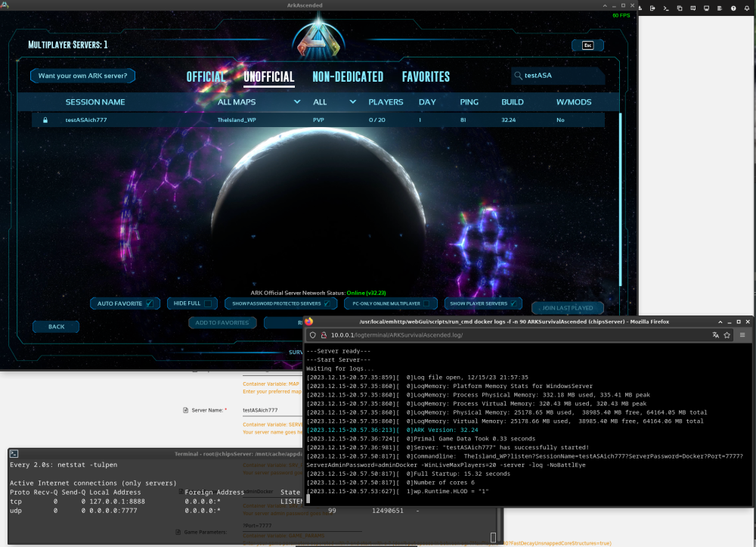Click Add to Favorites button
This screenshot has height=547, width=756.
[x=222, y=323]
